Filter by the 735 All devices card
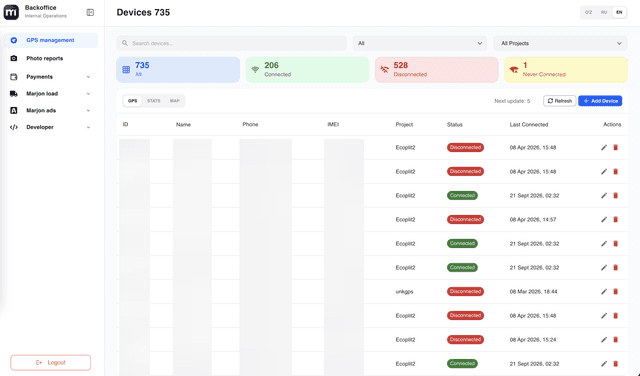The image size is (640, 376). pyautogui.click(x=178, y=70)
